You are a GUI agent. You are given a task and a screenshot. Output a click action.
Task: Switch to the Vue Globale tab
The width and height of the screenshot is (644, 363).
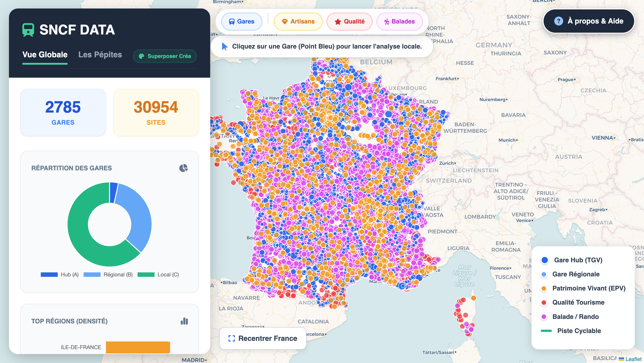(x=45, y=55)
